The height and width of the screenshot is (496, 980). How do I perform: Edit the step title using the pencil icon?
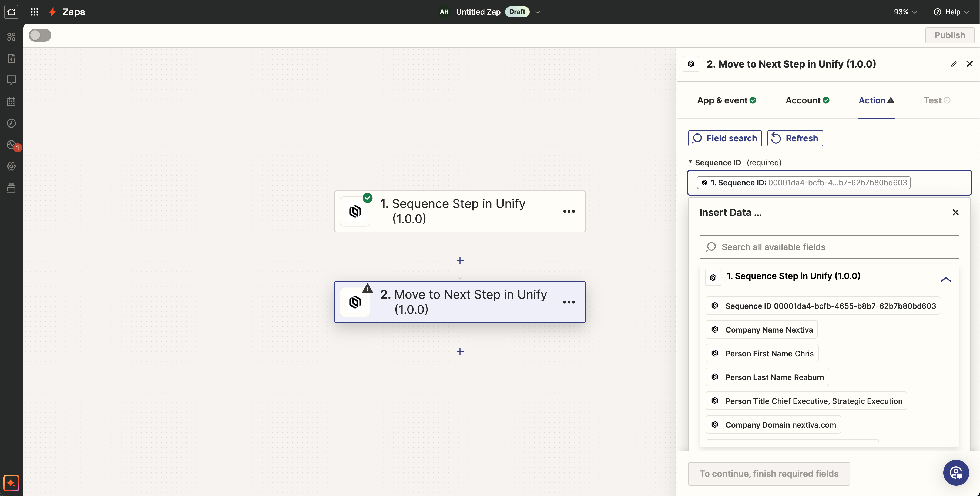pyautogui.click(x=954, y=63)
